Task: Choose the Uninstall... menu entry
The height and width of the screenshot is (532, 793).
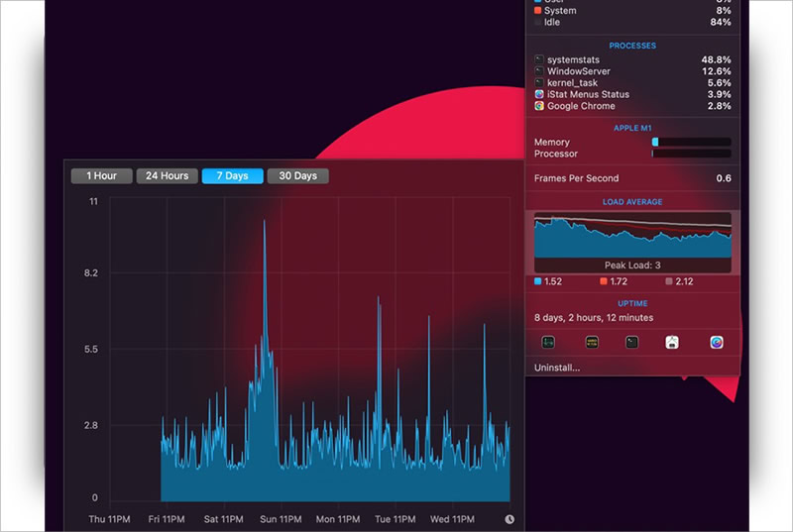Action: coord(557,368)
